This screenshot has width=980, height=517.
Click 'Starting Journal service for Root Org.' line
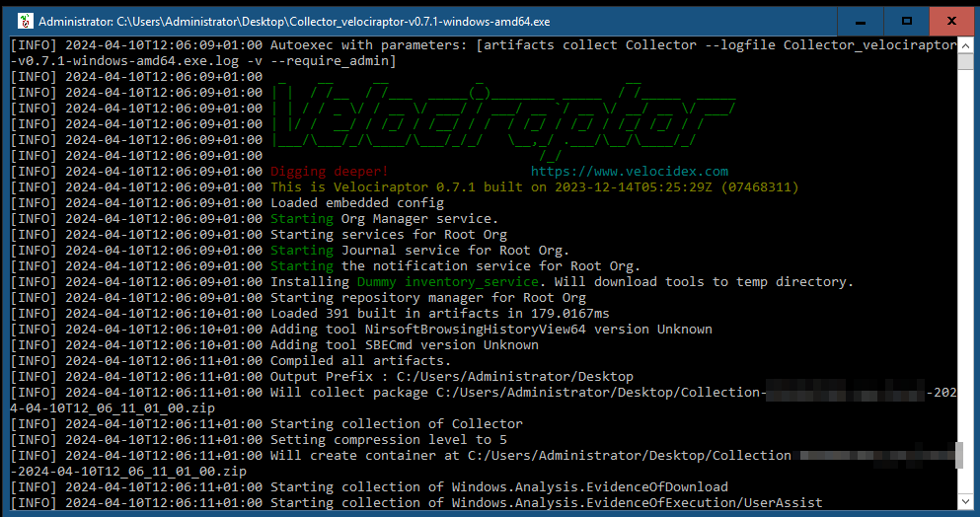(x=420, y=250)
